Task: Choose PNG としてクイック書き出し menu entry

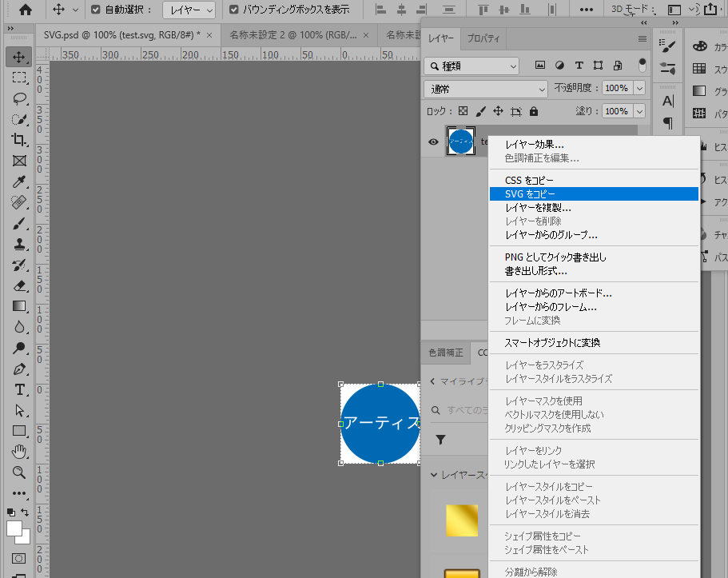Action: pos(594,257)
